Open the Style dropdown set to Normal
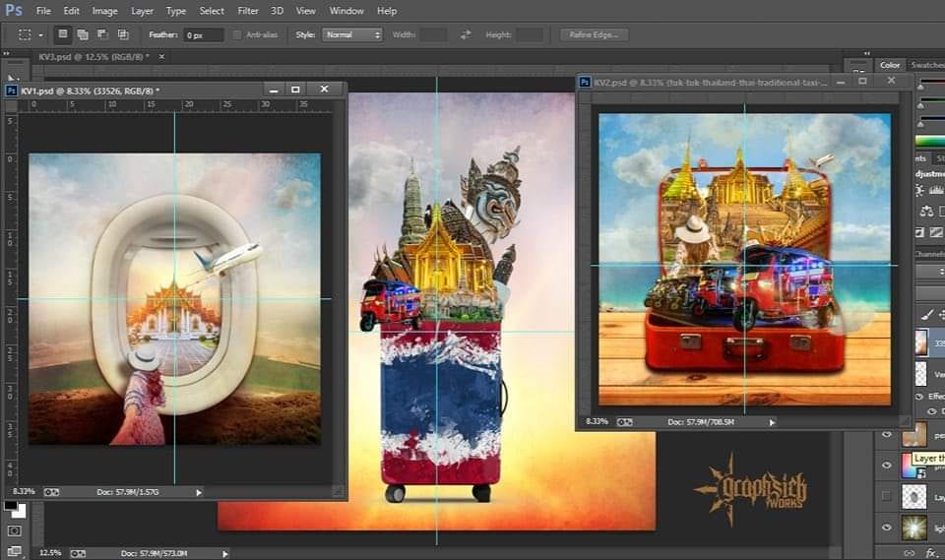 [x=352, y=34]
